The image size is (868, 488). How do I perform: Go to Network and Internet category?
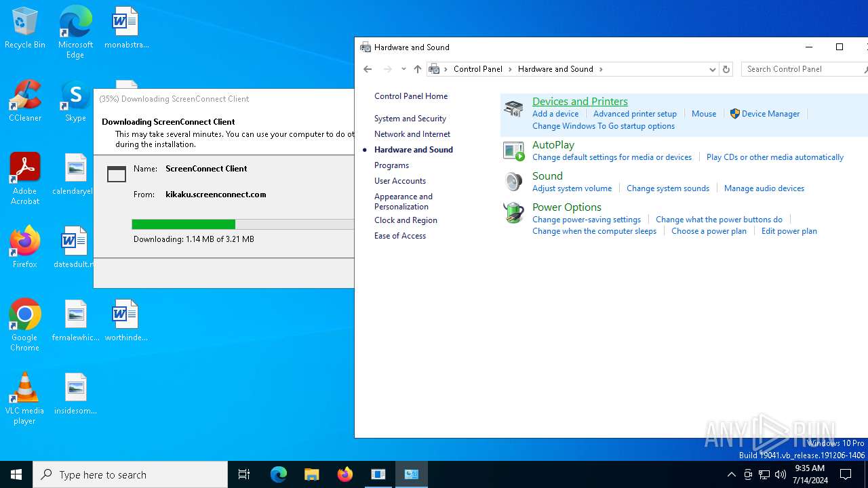[x=412, y=134]
